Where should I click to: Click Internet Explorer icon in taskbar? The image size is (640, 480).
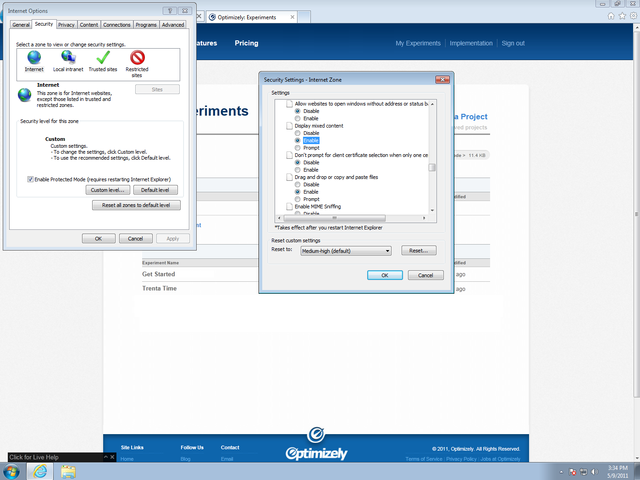click(38, 471)
